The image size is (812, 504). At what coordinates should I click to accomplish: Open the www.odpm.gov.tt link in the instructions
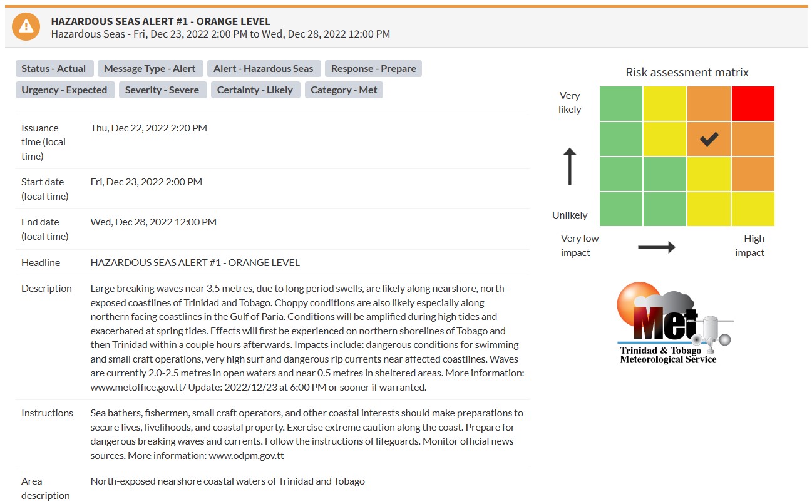[246, 455]
